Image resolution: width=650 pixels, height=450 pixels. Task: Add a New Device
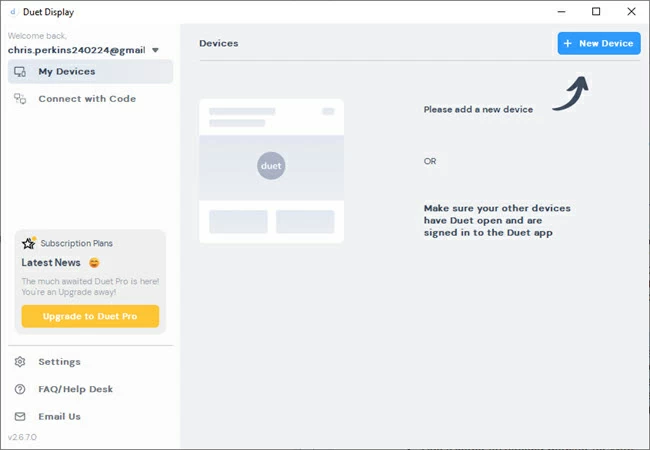(x=599, y=44)
